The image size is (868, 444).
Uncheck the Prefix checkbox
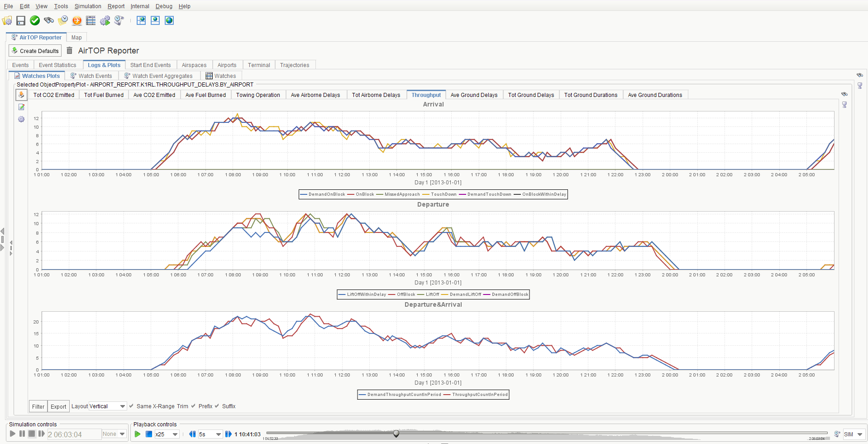pos(194,406)
